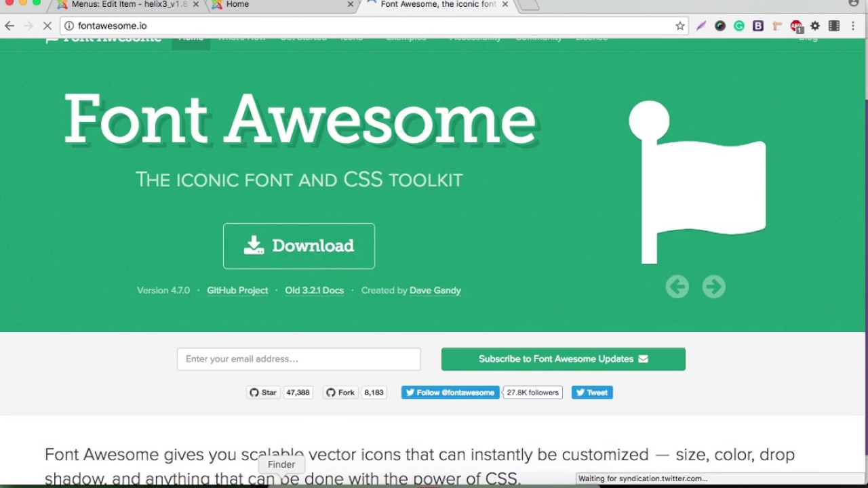View site information icon in address bar

(x=68, y=26)
